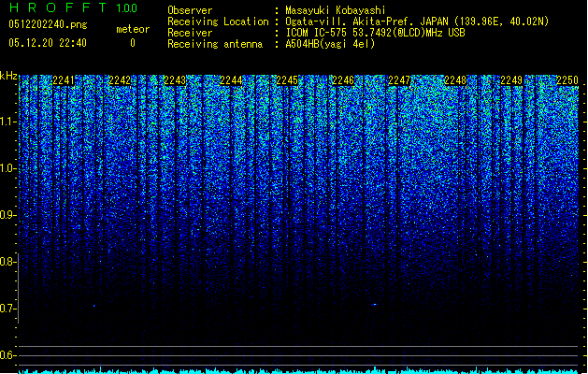
Task: Click the 2242 time marker
Action: pos(120,80)
